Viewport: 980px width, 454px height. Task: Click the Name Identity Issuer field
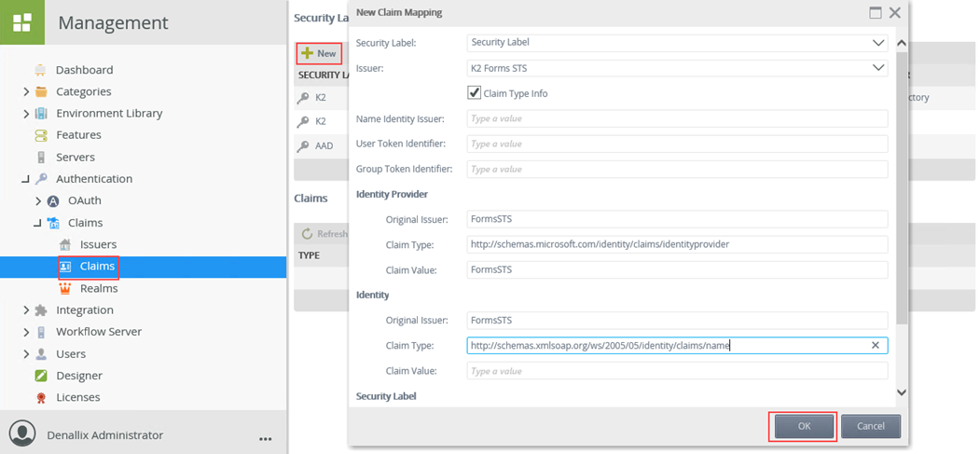pos(678,118)
